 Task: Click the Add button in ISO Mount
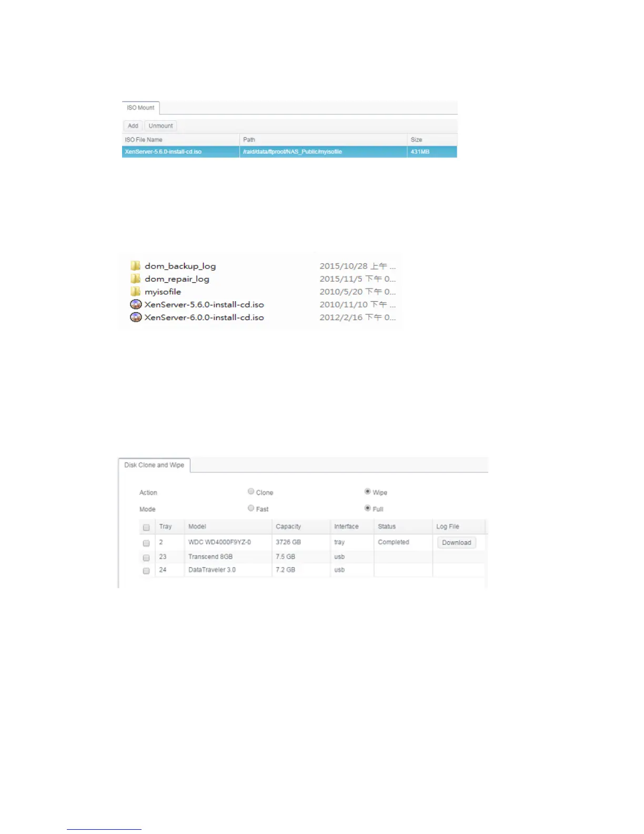click(x=133, y=126)
